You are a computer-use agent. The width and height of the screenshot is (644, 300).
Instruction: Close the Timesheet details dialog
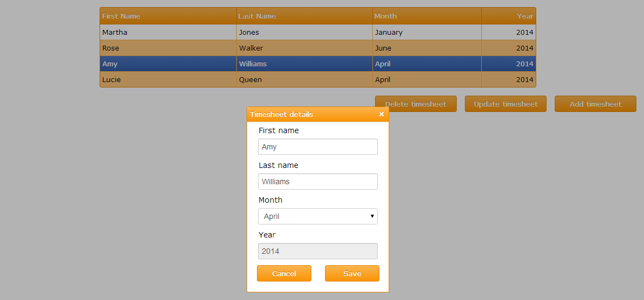[x=382, y=114]
